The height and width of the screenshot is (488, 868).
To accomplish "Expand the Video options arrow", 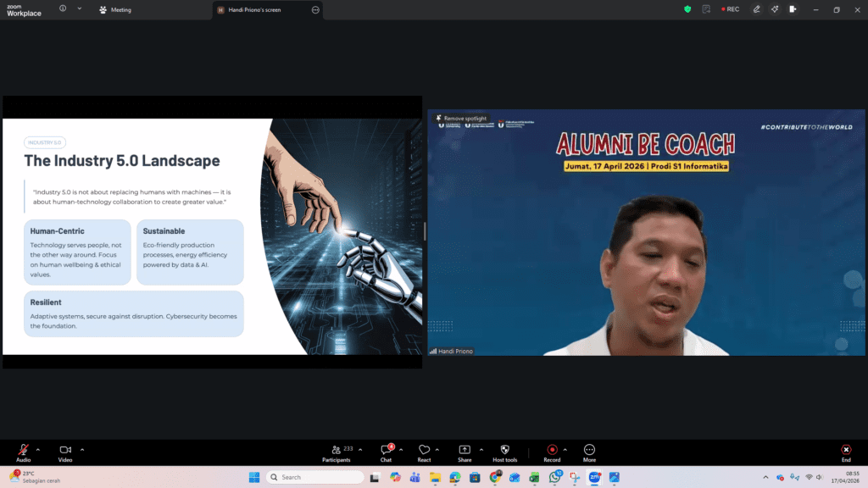I will [82, 449].
